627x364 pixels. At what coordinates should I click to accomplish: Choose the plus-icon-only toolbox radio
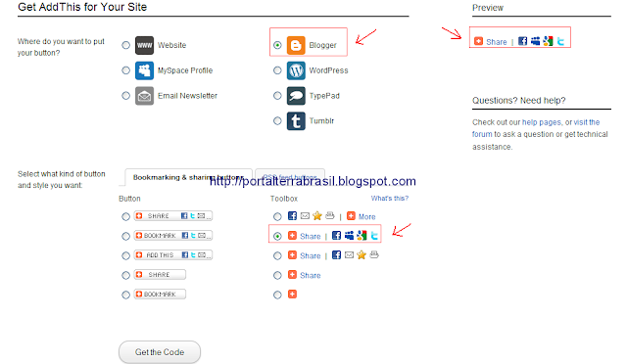277,295
